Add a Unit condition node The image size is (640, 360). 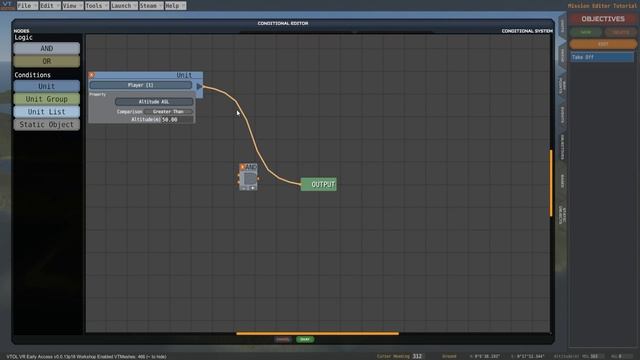[47, 86]
